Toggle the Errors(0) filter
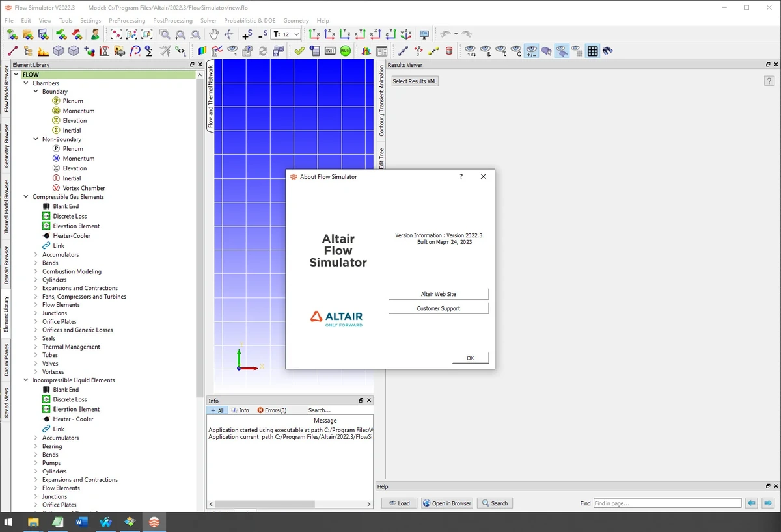 pyautogui.click(x=271, y=410)
